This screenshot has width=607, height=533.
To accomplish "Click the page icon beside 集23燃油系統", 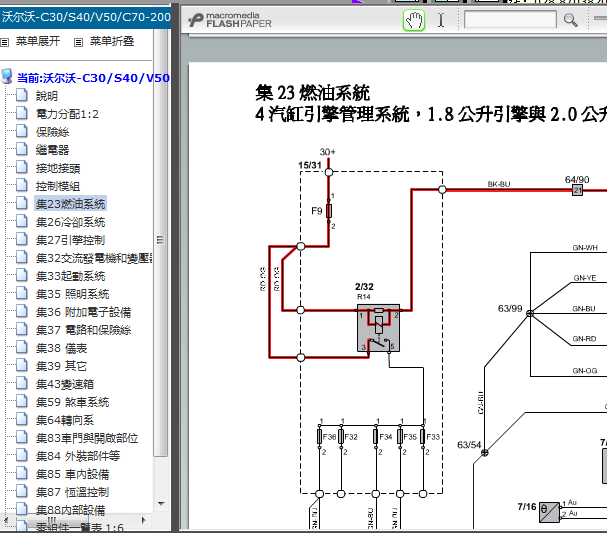I will click(x=22, y=203).
